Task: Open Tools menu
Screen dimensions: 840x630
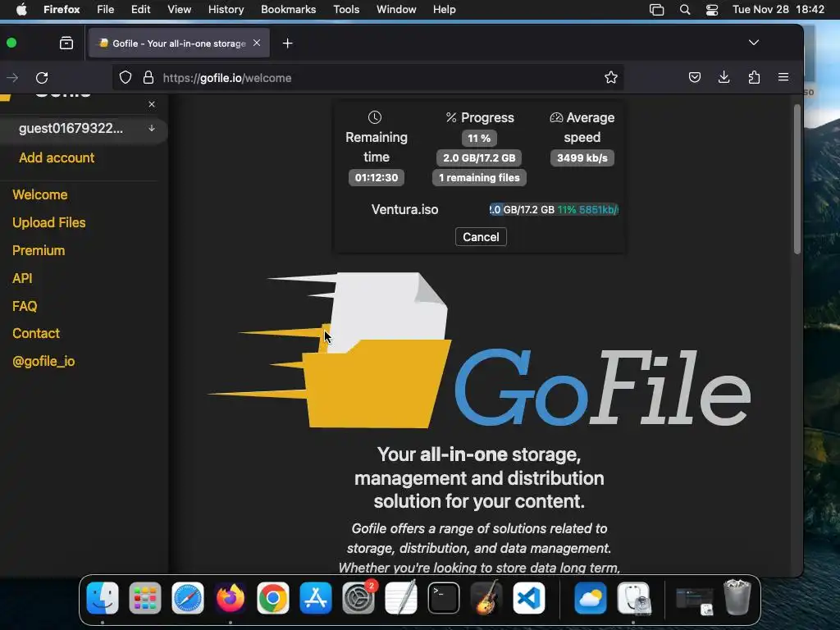Action: [x=346, y=9]
